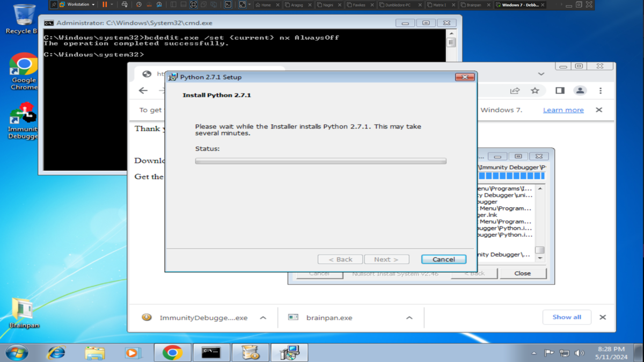This screenshot has width=644, height=362.
Task: Click the Chrome share page icon
Action: click(515, 91)
